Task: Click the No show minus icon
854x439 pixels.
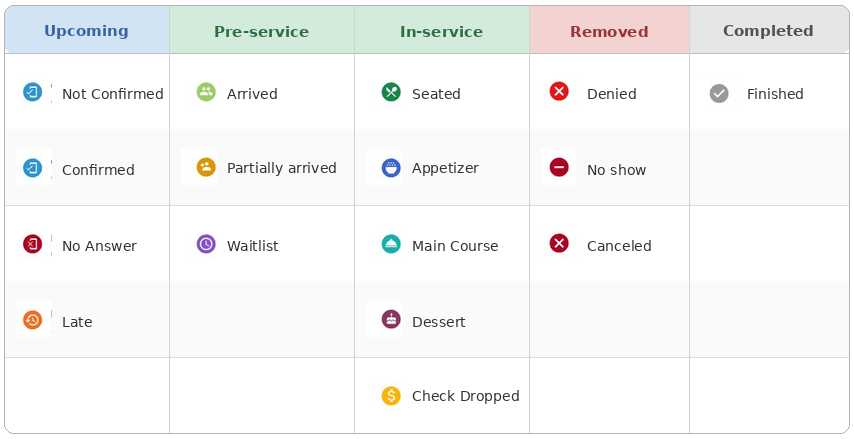Action: tap(559, 167)
